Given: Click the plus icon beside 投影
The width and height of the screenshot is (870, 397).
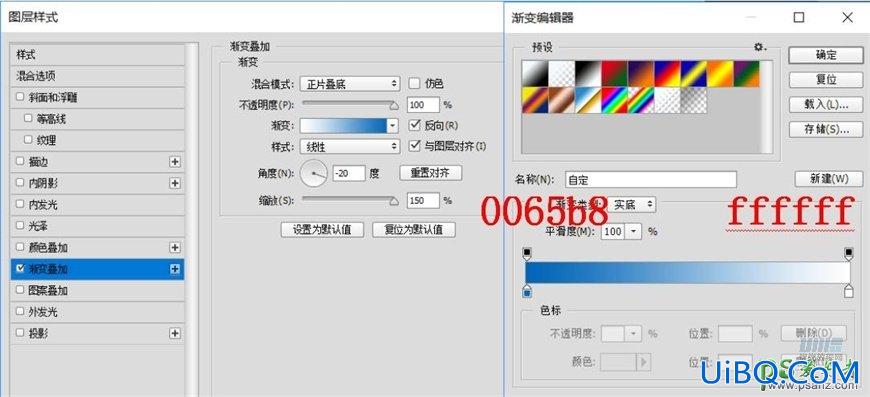Looking at the screenshot, I should pos(175,333).
